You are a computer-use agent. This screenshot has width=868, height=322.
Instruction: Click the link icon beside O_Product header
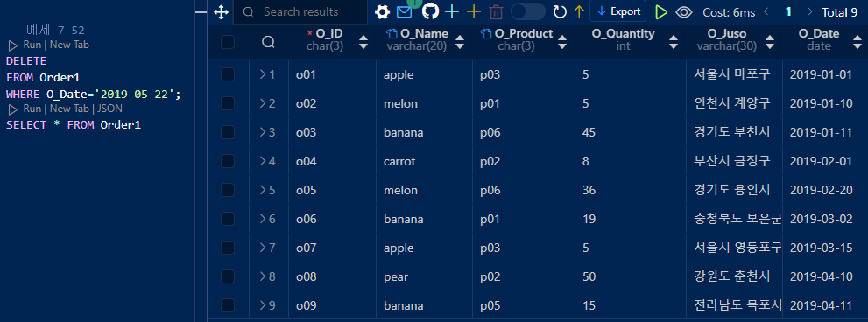[486, 34]
